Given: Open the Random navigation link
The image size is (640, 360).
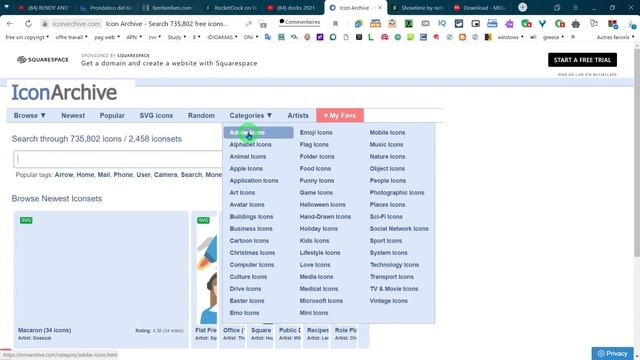Looking at the screenshot, I should click(201, 116).
